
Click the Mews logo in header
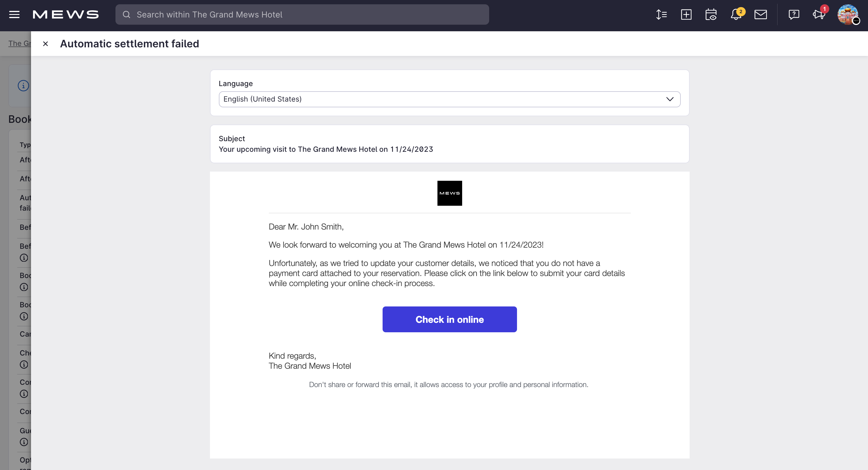pyautogui.click(x=66, y=14)
